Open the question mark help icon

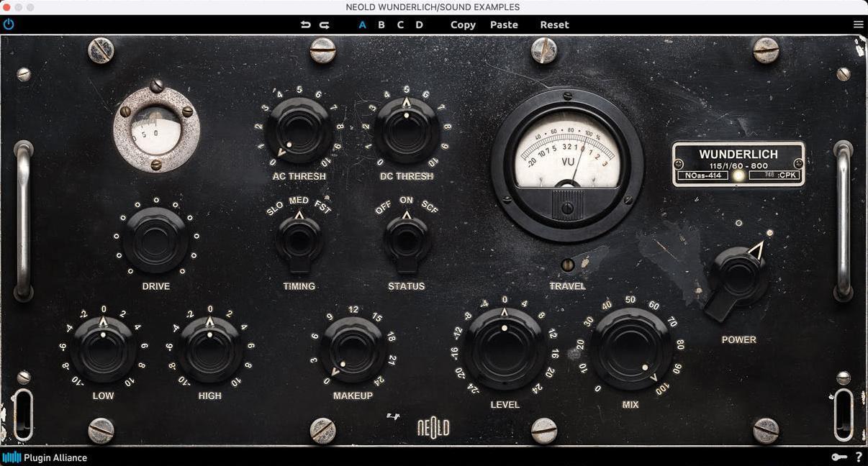coord(859,457)
